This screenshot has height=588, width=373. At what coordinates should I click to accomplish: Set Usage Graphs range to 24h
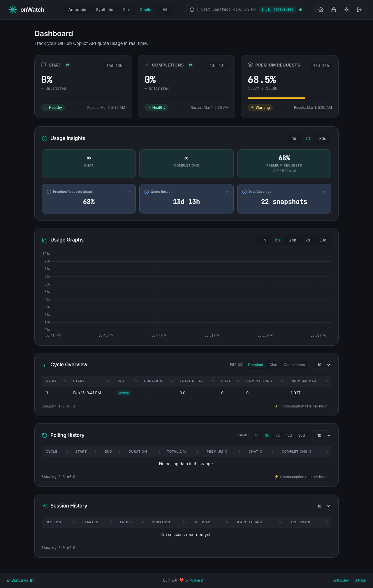[x=293, y=240]
